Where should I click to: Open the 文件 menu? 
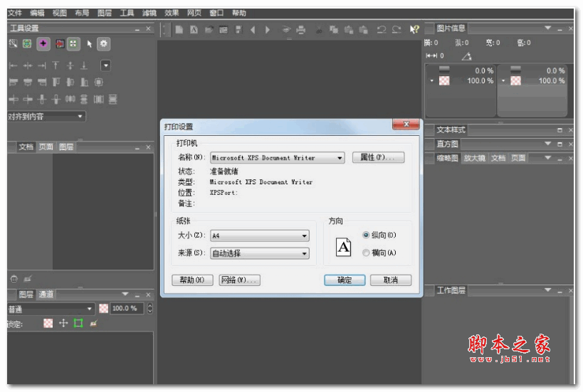tap(15, 13)
